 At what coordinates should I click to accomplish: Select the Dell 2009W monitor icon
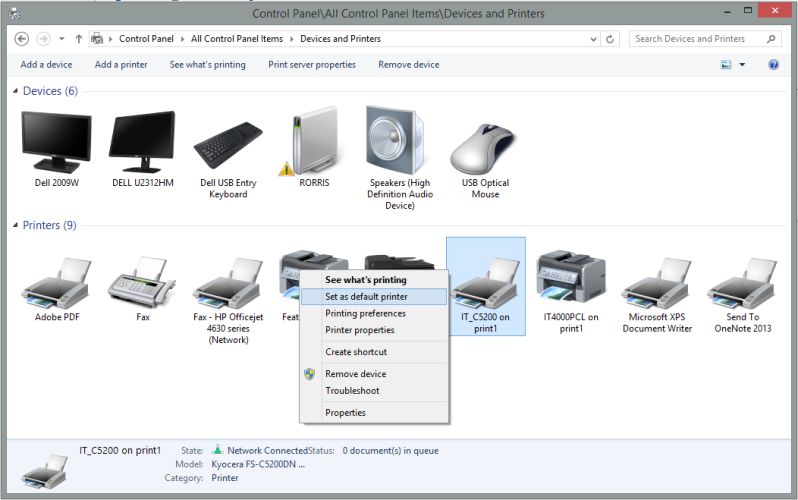56,144
